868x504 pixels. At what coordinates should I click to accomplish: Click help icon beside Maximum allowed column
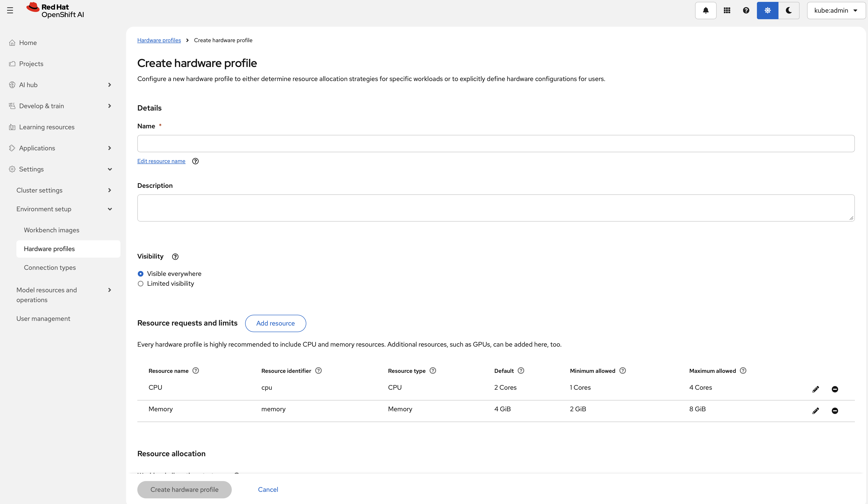(x=743, y=371)
